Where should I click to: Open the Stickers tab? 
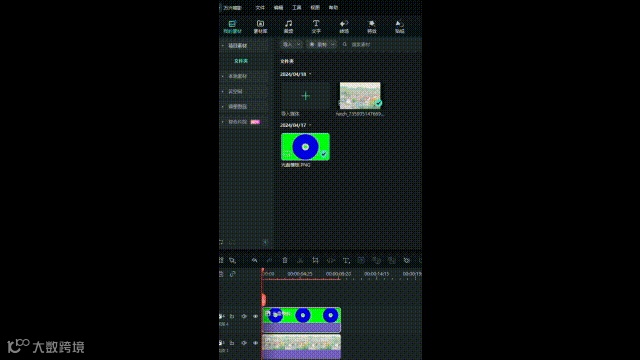[x=400, y=27]
